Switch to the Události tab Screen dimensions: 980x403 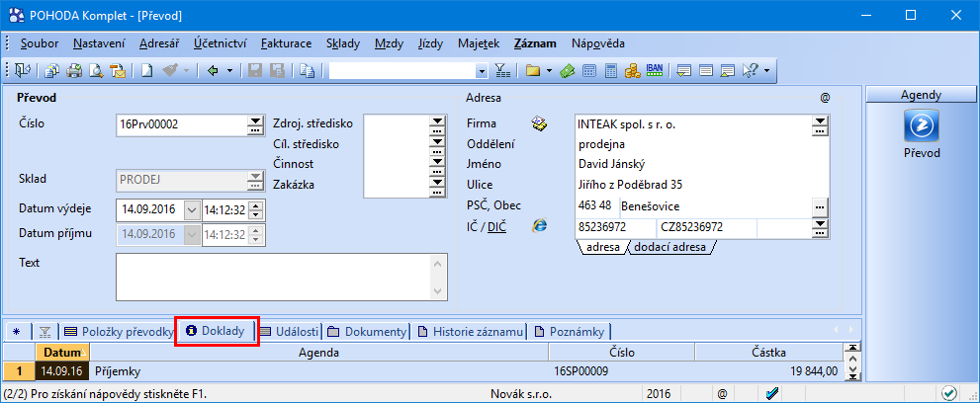[x=290, y=332]
